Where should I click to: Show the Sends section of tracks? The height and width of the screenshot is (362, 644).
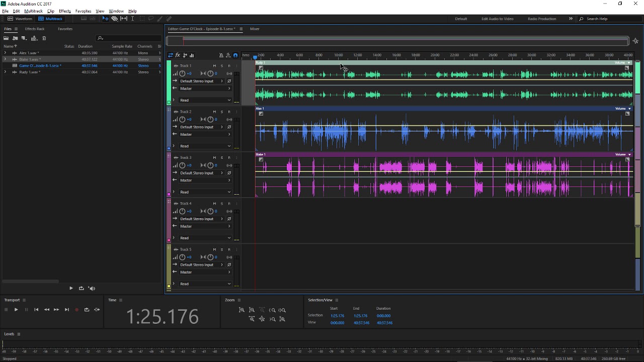[x=185, y=55]
